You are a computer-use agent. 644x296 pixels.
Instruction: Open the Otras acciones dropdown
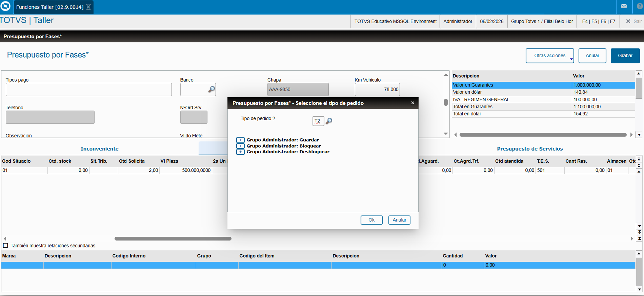click(549, 56)
